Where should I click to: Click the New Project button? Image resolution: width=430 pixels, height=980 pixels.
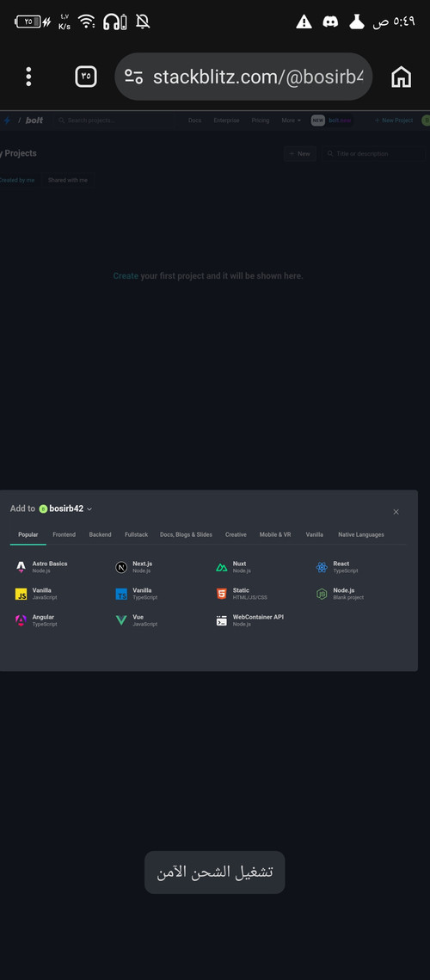pyautogui.click(x=393, y=120)
